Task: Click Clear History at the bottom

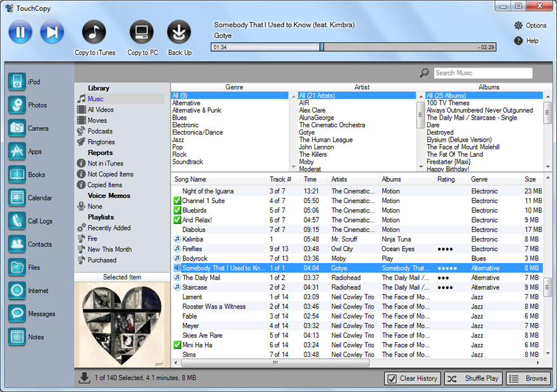Action: coord(413,378)
